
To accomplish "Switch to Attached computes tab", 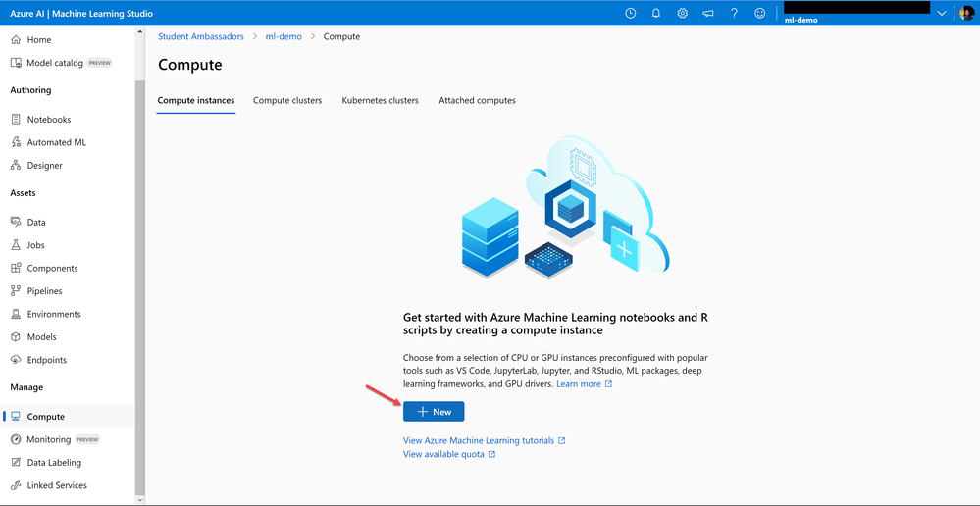I will click(477, 100).
